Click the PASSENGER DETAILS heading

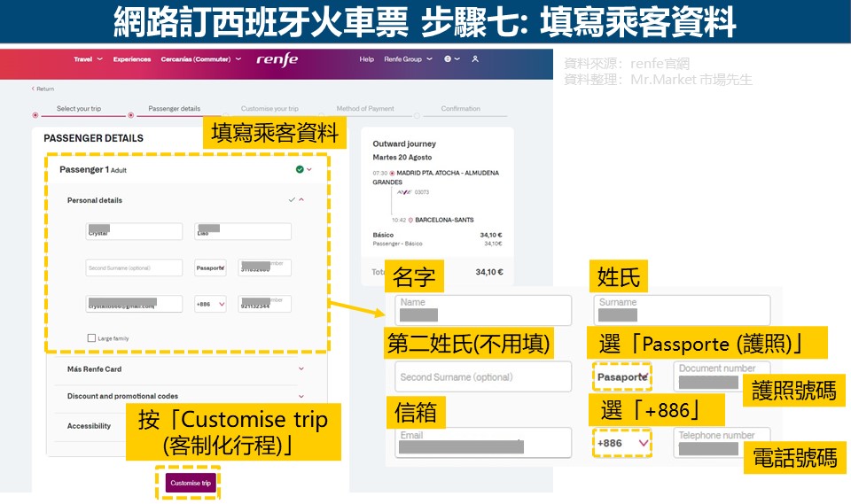[93, 138]
